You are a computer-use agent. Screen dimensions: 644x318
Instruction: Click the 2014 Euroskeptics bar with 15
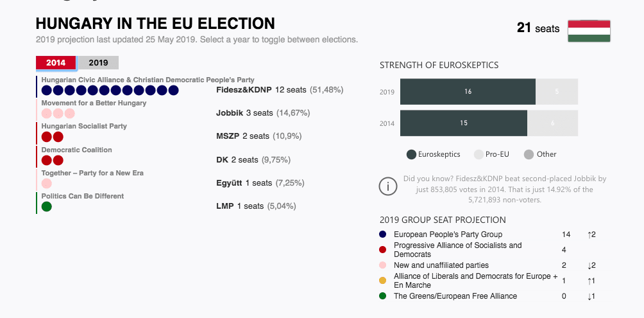463,123
